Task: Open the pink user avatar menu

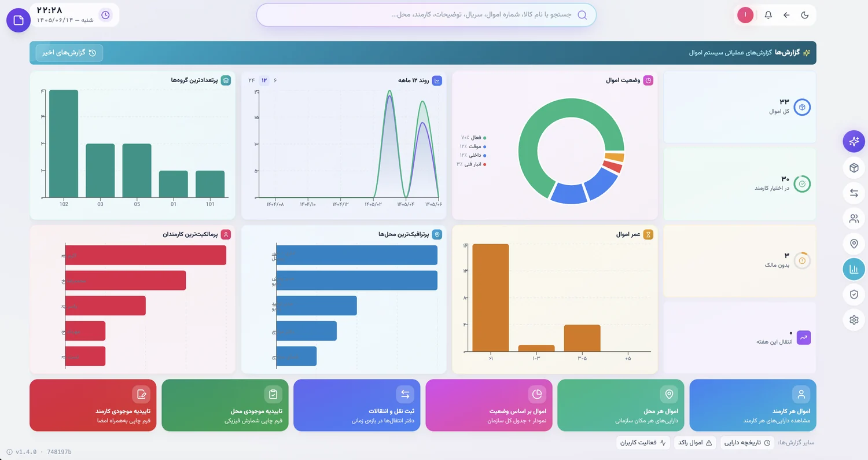Action: [x=745, y=15]
